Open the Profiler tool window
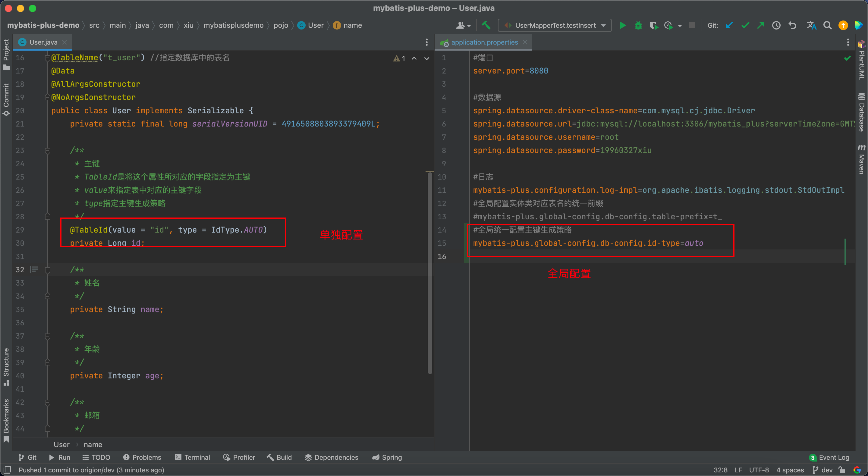 click(x=239, y=457)
